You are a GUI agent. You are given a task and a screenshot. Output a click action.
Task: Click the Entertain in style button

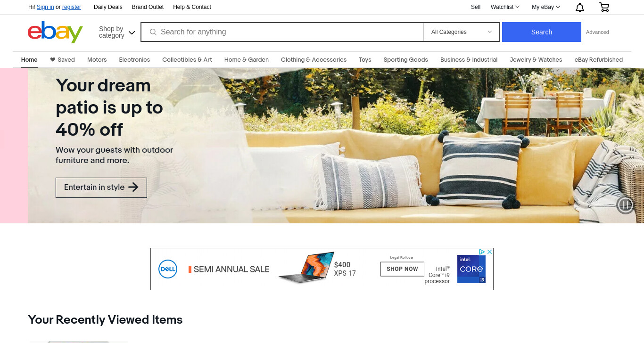pyautogui.click(x=101, y=188)
